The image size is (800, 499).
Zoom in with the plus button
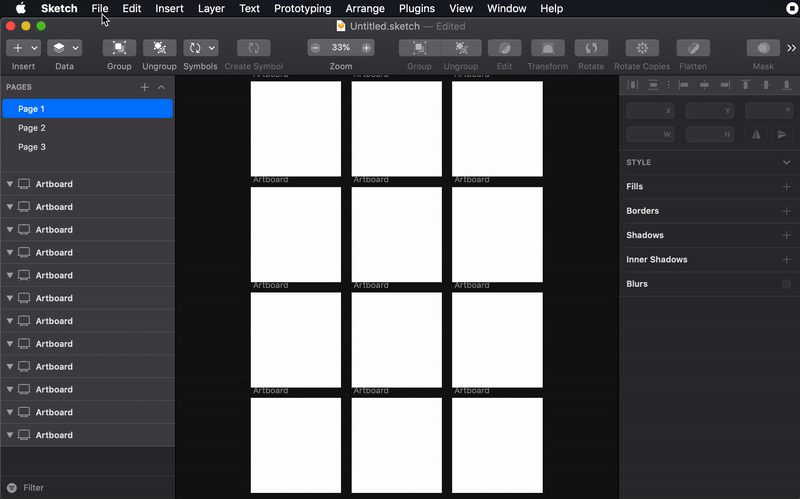pyautogui.click(x=366, y=48)
